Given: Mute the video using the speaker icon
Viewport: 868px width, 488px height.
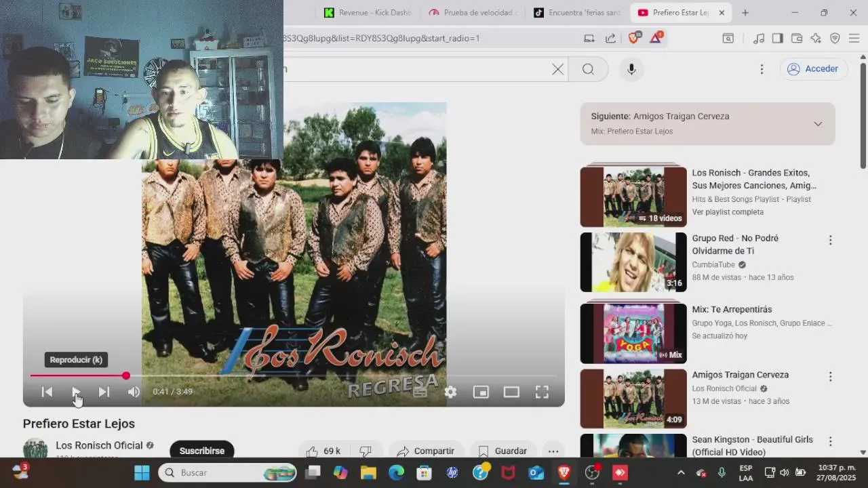Looking at the screenshot, I should [134, 392].
